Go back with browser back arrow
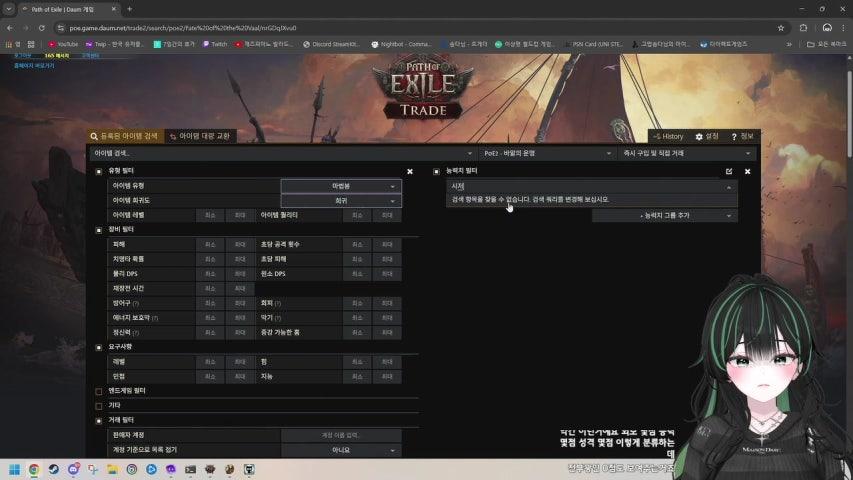Screen dimensions: 853x480 10,28
